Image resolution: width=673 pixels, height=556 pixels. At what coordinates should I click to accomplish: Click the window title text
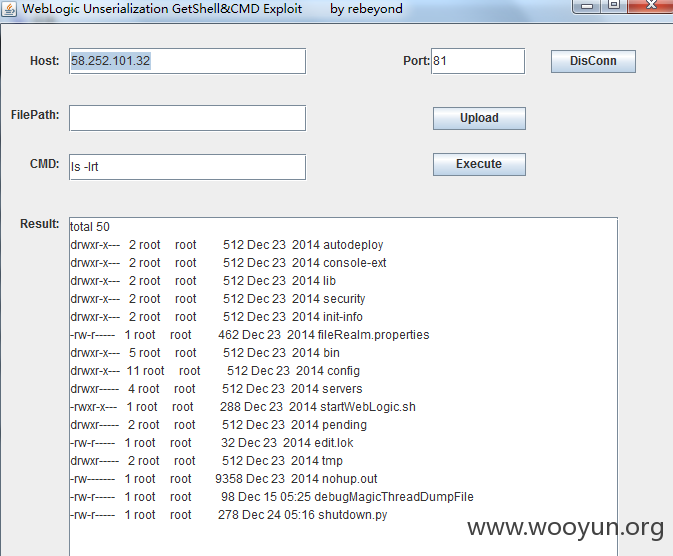212,9
